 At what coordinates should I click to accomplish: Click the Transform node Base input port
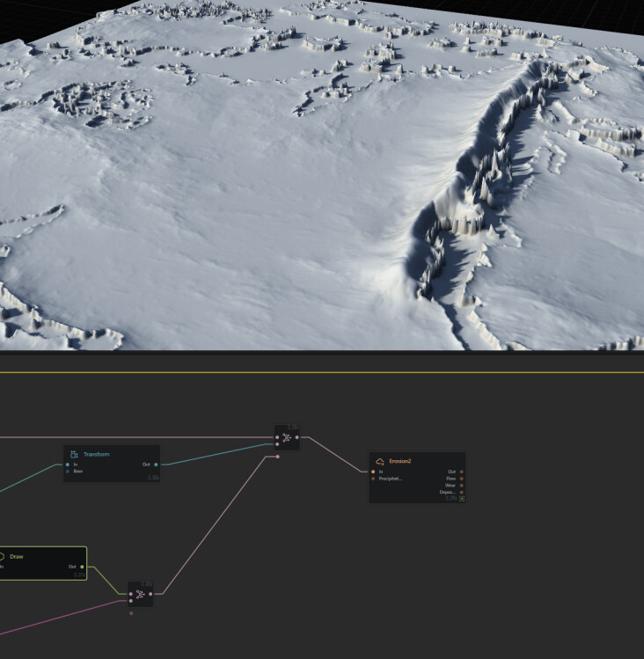68,471
